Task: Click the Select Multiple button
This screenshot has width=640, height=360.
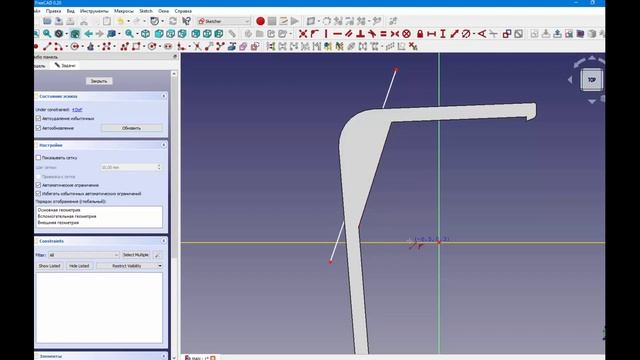Action: coord(136,255)
